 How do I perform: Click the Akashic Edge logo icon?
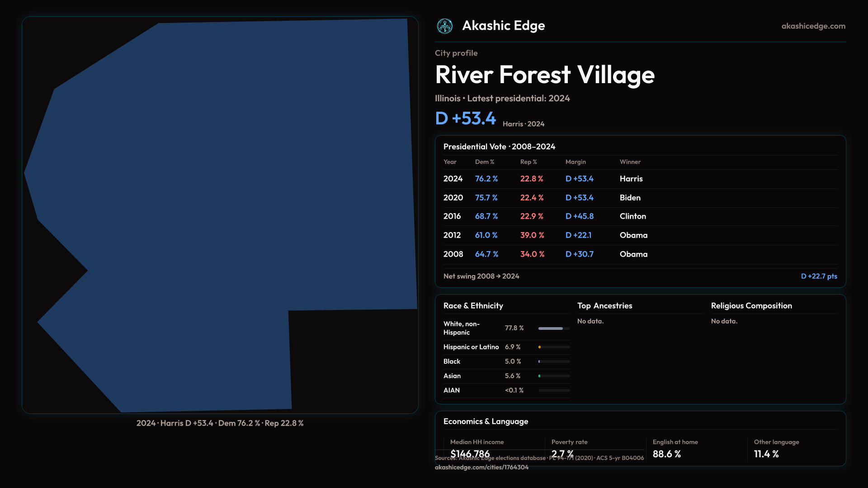coord(445,26)
